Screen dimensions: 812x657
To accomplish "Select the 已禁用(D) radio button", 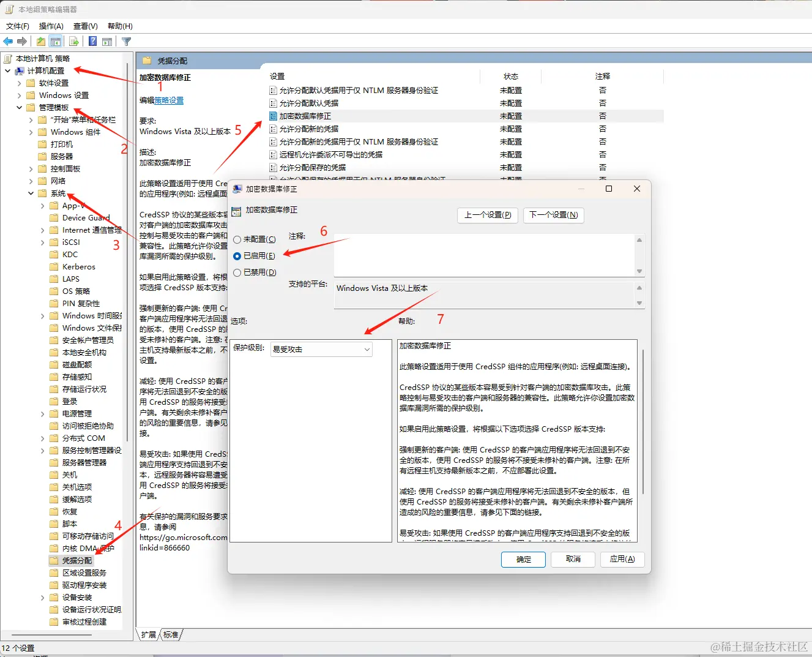I will pos(237,272).
